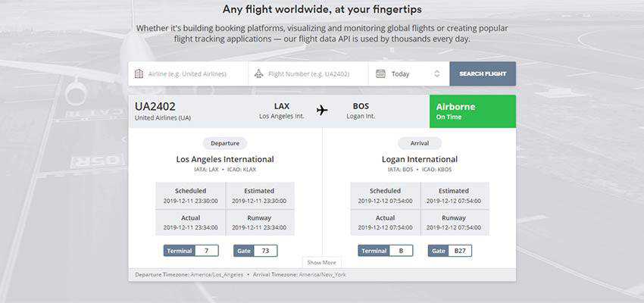The image size is (644, 303).
Task: Click the airline building icon in search bar
Action: [x=139, y=74]
